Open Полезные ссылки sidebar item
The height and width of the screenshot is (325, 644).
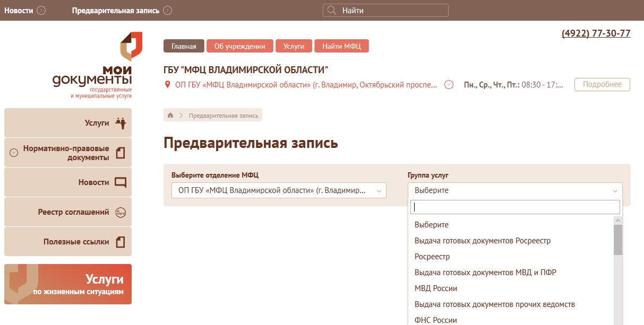tap(68, 242)
